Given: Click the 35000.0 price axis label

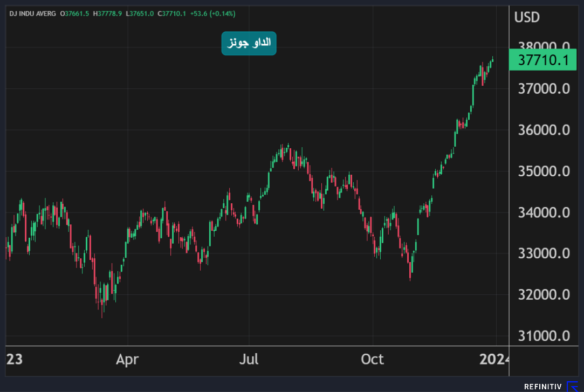Looking at the screenshot, I should (x=544, y=171).
